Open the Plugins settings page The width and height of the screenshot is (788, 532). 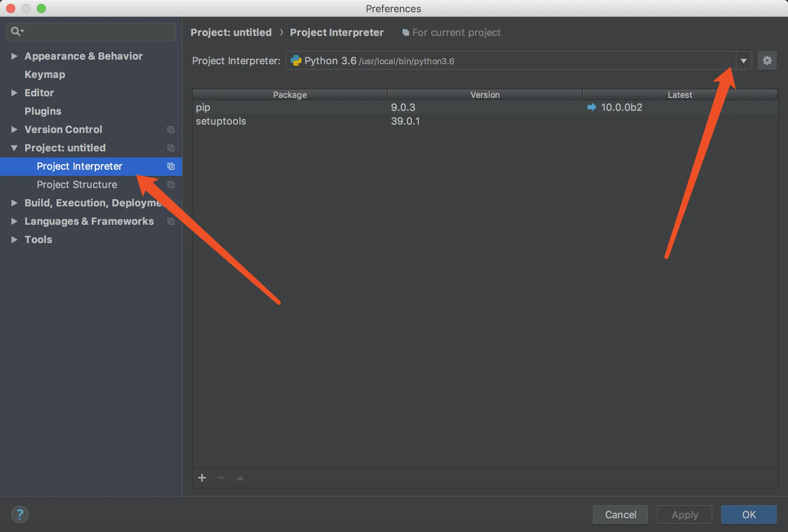click(43, 111)
